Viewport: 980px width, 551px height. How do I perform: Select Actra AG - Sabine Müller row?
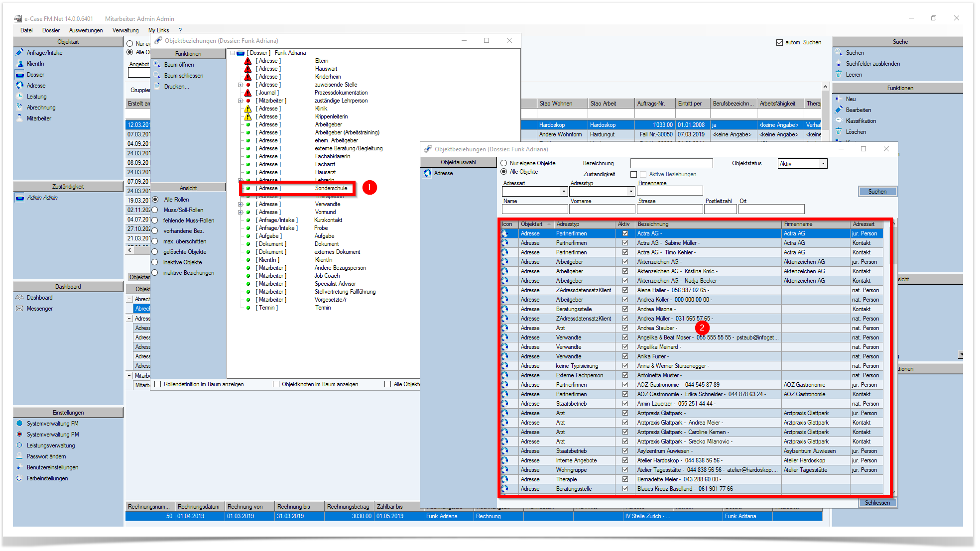[x=691, y=243]
